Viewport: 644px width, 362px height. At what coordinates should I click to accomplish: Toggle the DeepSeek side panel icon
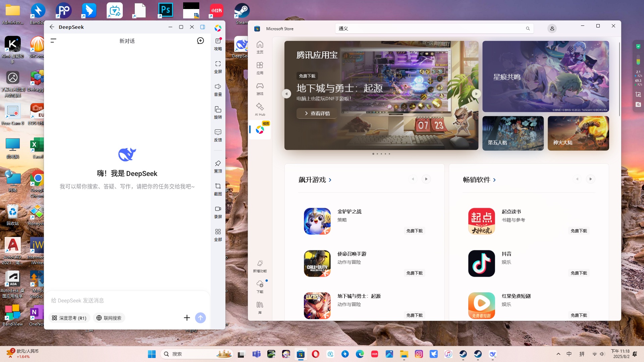[203, 27]
